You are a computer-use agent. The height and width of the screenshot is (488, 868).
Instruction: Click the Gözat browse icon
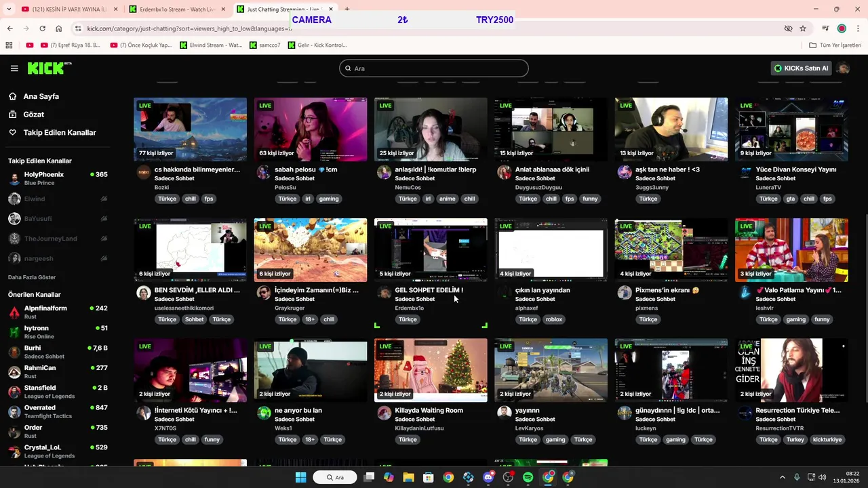click(12, 115)
